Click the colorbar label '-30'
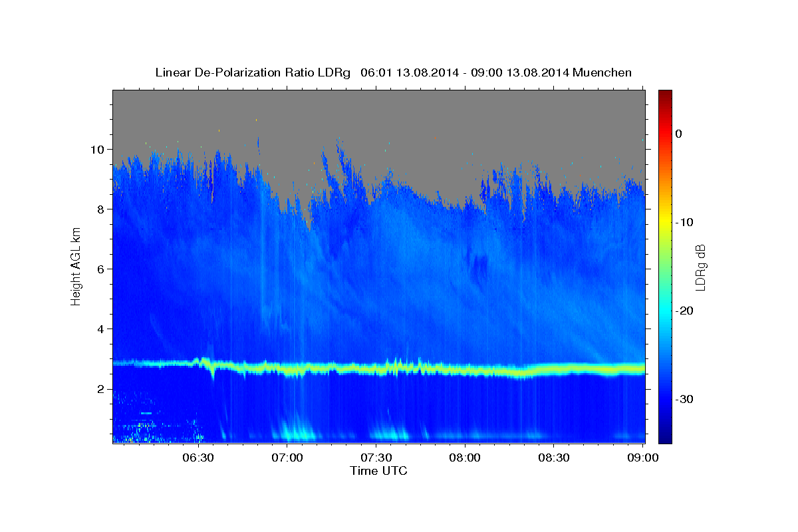The height and width of the screenshot is (532, 798). (x=685, y=399)
